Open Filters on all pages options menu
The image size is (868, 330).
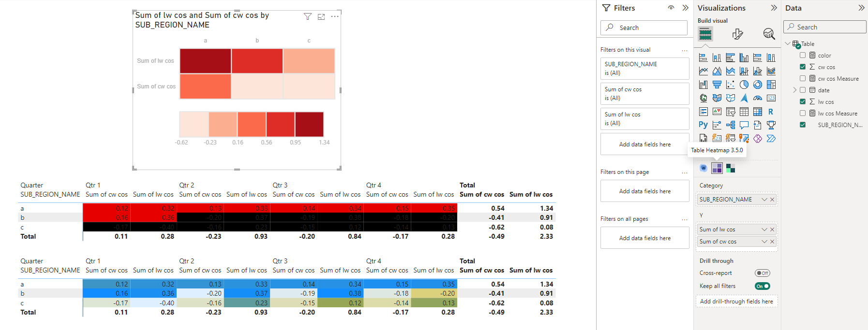pyautogui.click(x=685, y=219)
